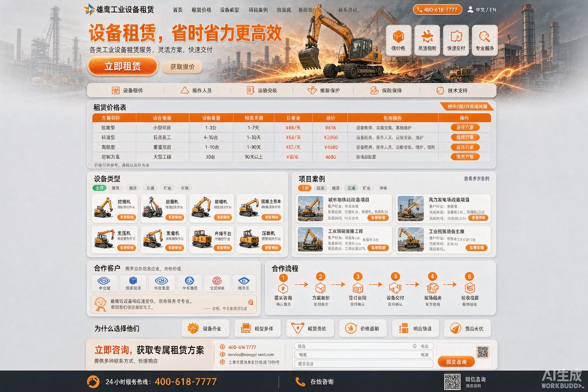Select the 全部 filter tab under 项目案例
Viewport: 588px width, 392px height.
305,188
